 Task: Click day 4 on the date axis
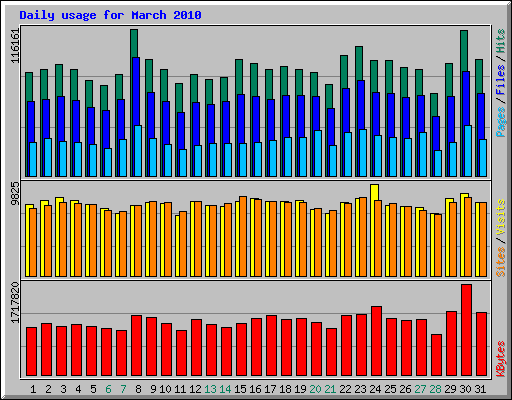coord(78,389)
